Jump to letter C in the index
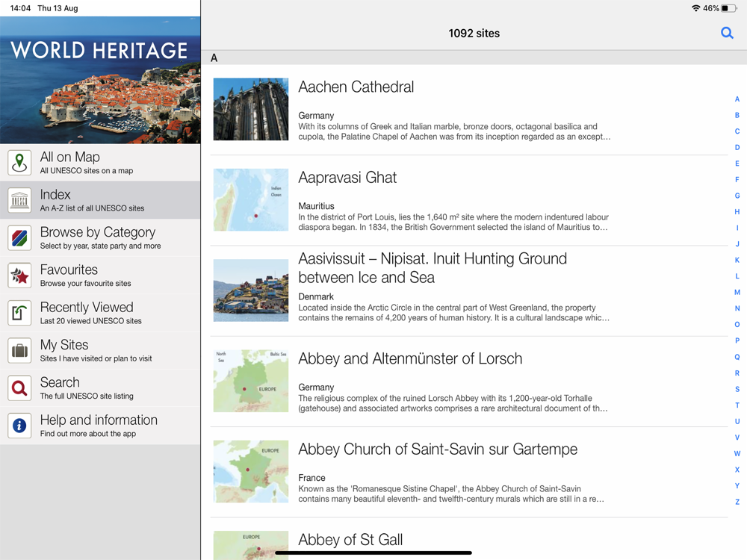This screenshot has height=560, width=747. point(737,131)
